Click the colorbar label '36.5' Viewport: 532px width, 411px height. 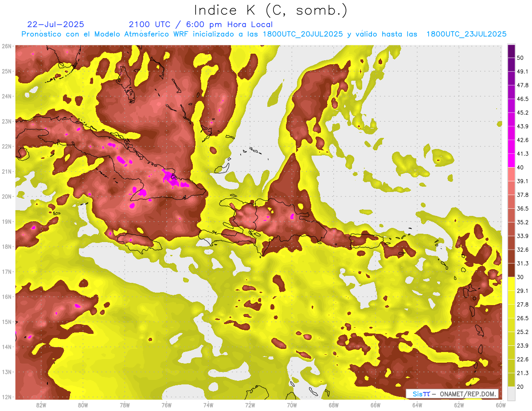point(523,208)
